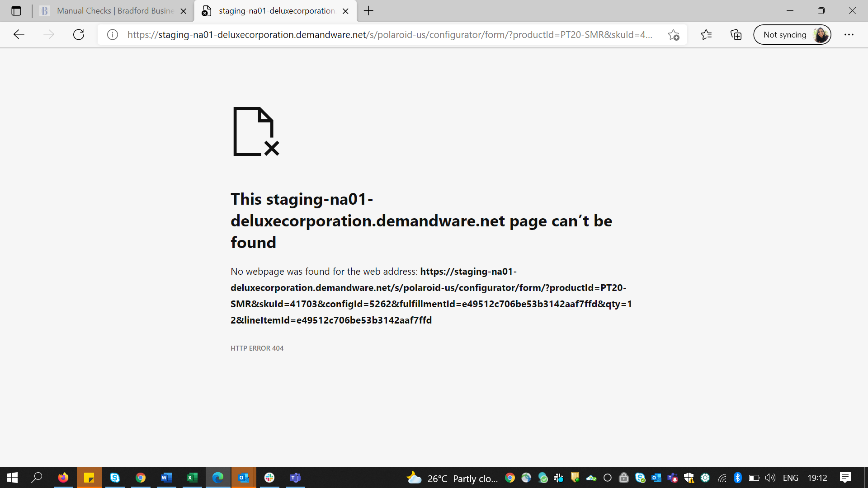The width and height of the screenshot is (868, 488).
Task: Open Settings and more ellipsis menu
Action: [849, 35]
